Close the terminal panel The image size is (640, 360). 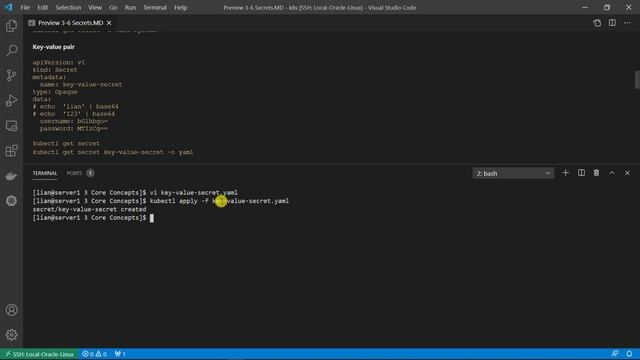pos(627,173)
